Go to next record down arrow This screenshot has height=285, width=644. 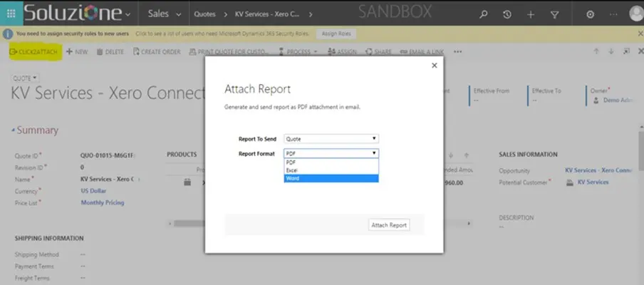coord(611,51)
